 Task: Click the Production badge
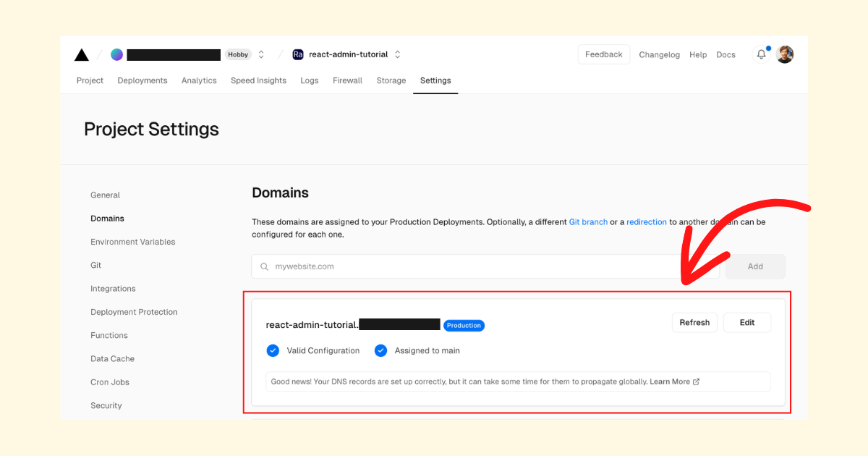(x=464, y=326)
